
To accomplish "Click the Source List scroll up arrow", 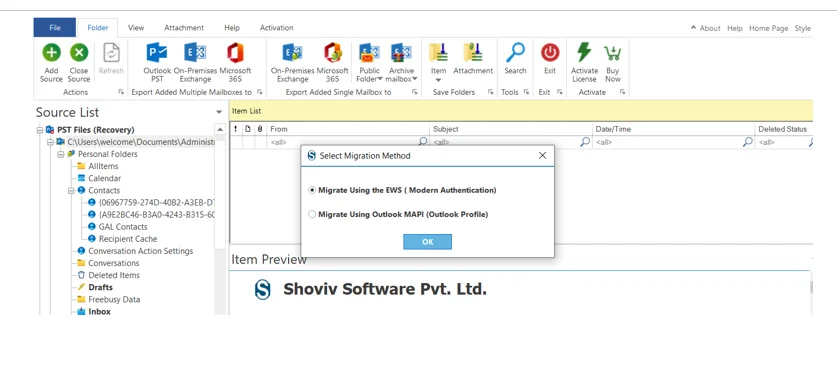I will (220, 130).
